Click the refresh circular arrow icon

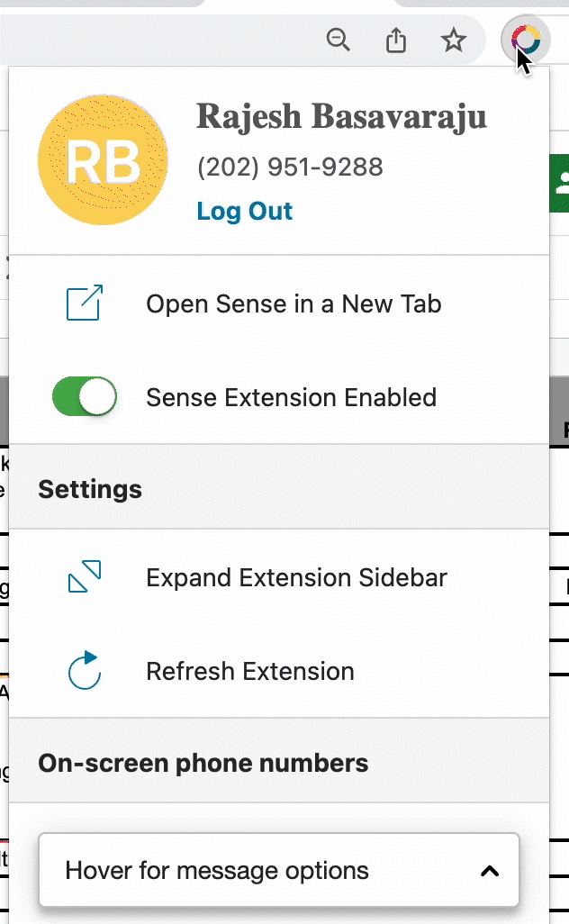click(x=85, y=670)
